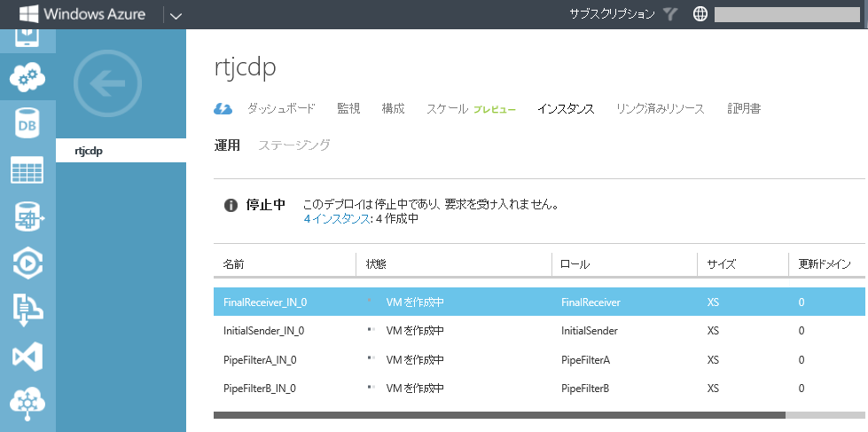
Task: Open the スケール tab
Action: [x=447, y=109]
